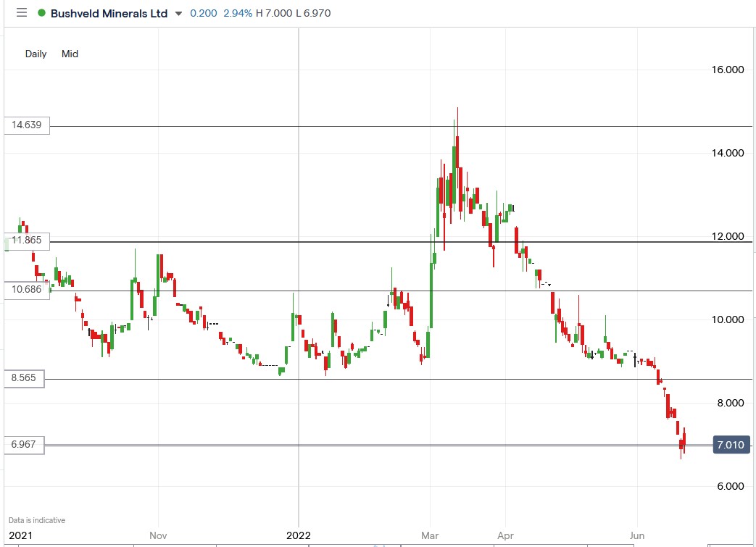Click the 2022 time axis label
Screen dimensions: 756x547
(299, 535)
